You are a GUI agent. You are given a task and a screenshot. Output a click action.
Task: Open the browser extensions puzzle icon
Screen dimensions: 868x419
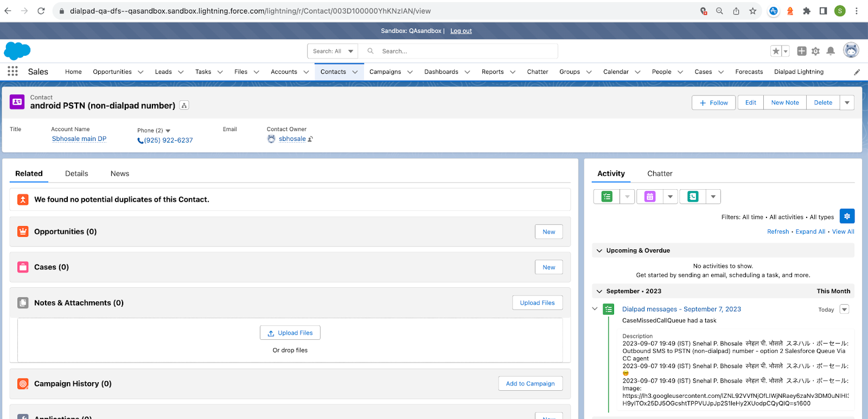(x=807, y=11)
